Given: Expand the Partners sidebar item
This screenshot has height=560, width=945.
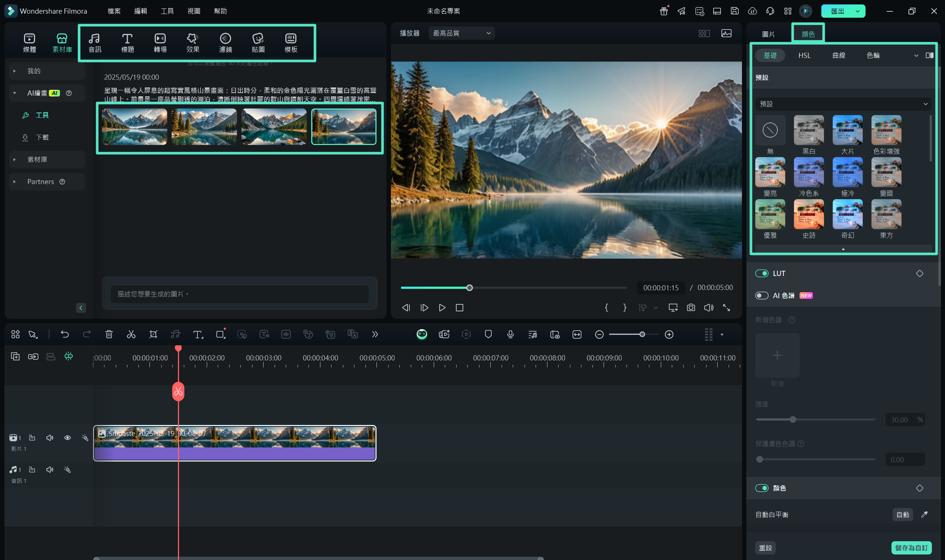Looking at the screenshot, I should 15,182.
